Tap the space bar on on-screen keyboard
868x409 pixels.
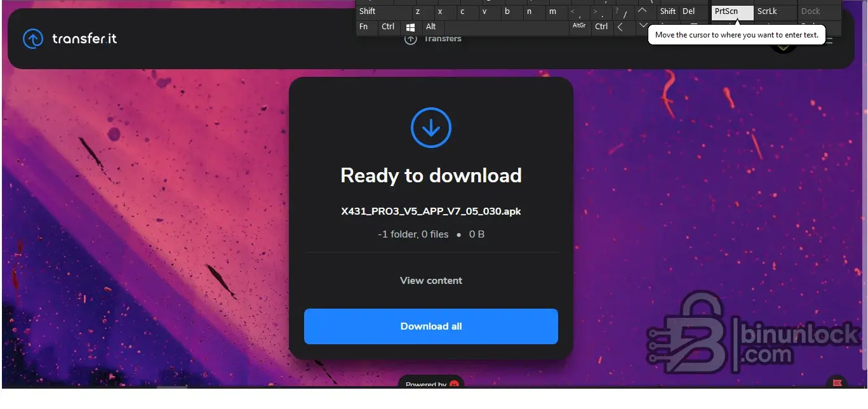click(506, 27)
